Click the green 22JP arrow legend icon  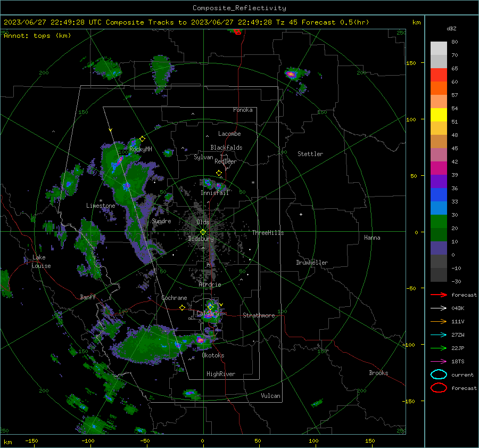click(x=439, y=348)
